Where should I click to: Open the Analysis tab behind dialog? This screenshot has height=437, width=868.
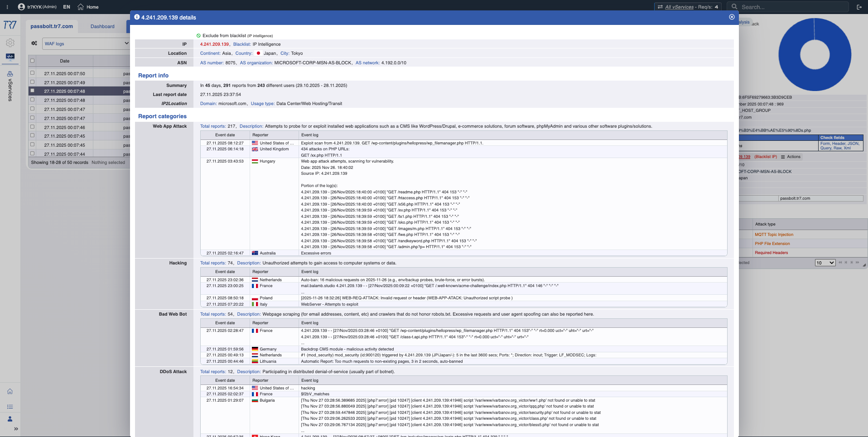click(743, 22)
